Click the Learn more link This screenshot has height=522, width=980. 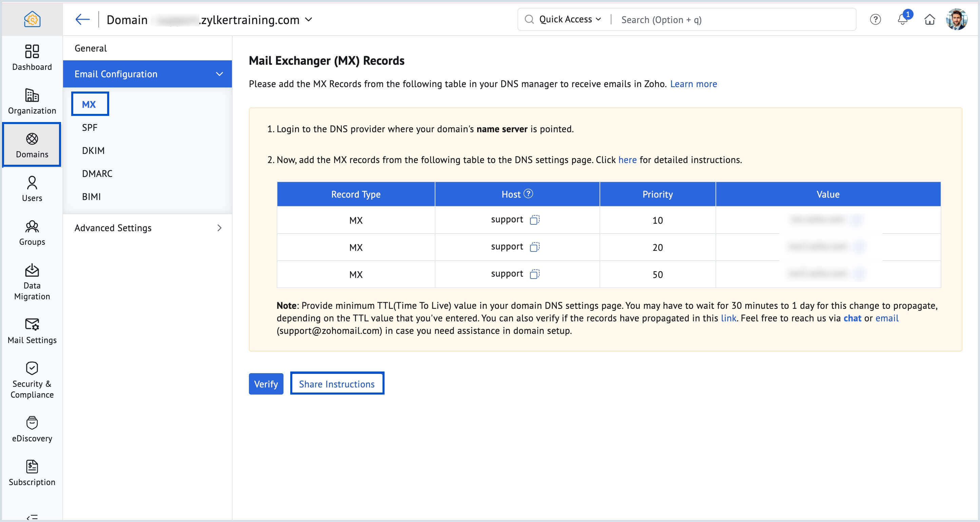point(693,84)
